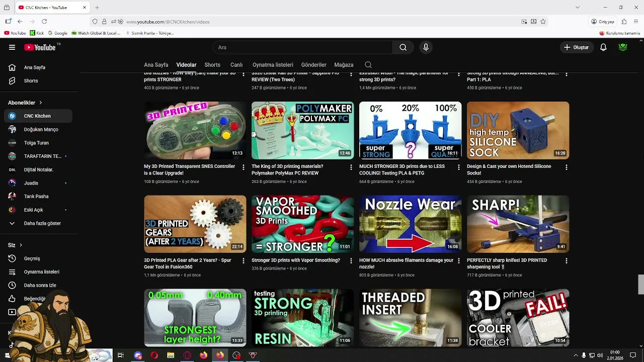Screen dimensions: 644x362
Task: Open THREADED INSERT video thumbnail
Action: pos(410,318)
